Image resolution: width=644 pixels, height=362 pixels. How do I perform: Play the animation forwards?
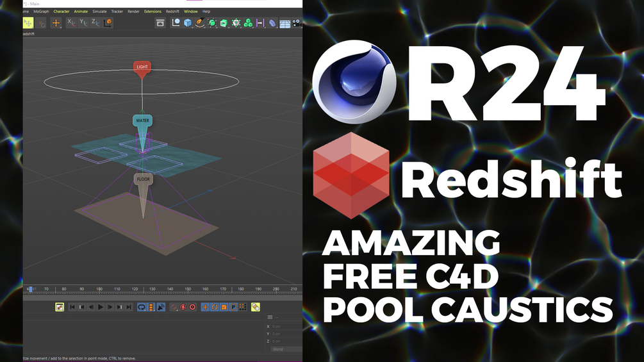coord(101,307)
